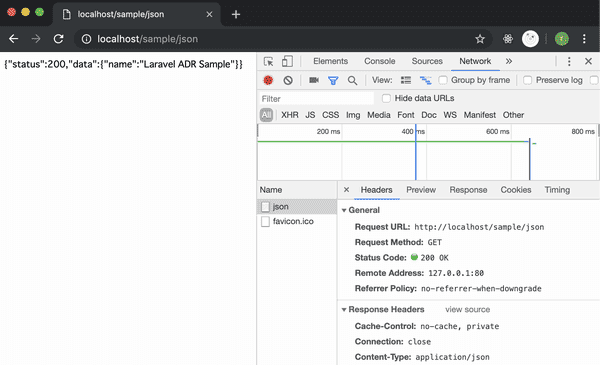The width and height of the screenshot is (600, 365).
Task: Select the Network tab
Action: (475, 61)
